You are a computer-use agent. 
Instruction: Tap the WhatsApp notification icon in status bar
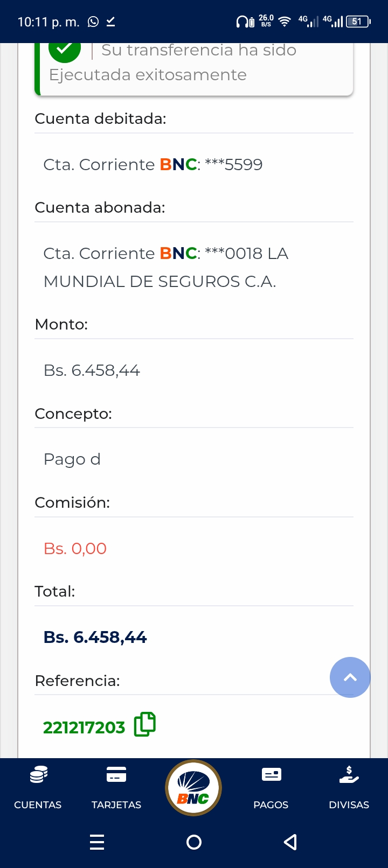(93, 22)
